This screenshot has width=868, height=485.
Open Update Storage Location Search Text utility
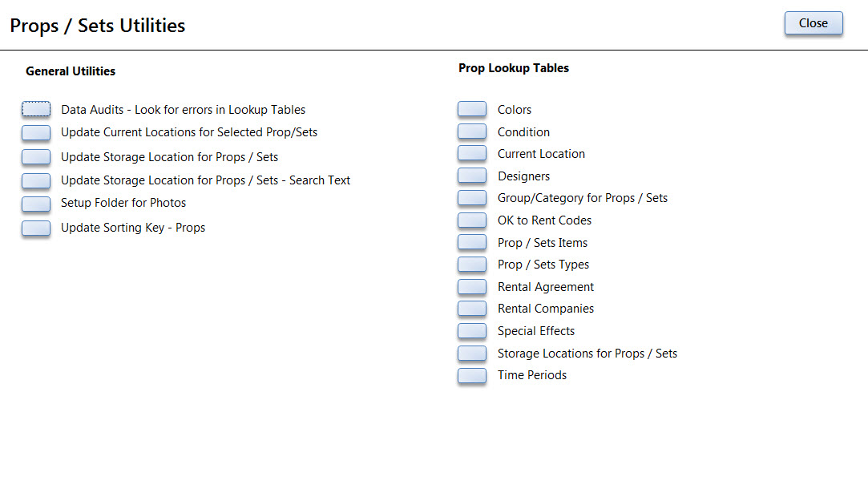(x=36, y=180)
